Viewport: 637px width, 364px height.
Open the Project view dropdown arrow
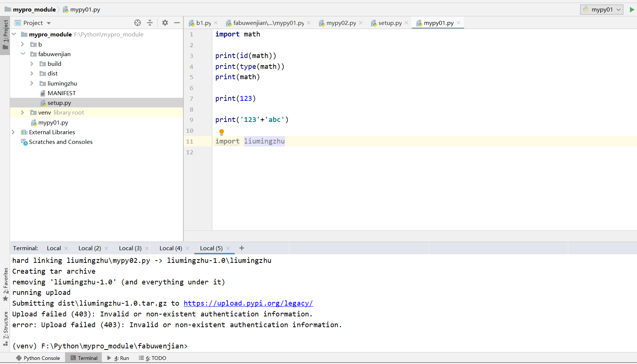click(49, 23)
